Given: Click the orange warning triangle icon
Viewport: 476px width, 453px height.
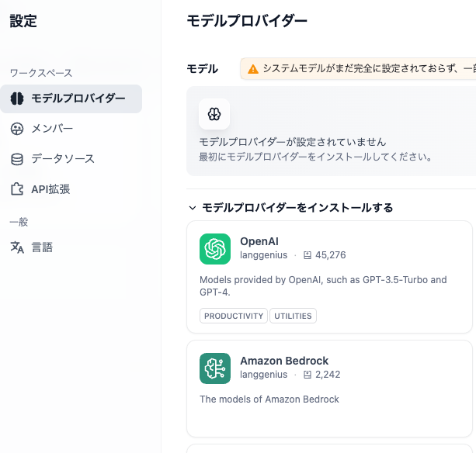Looking at the screenshot, I should point(253,69).
